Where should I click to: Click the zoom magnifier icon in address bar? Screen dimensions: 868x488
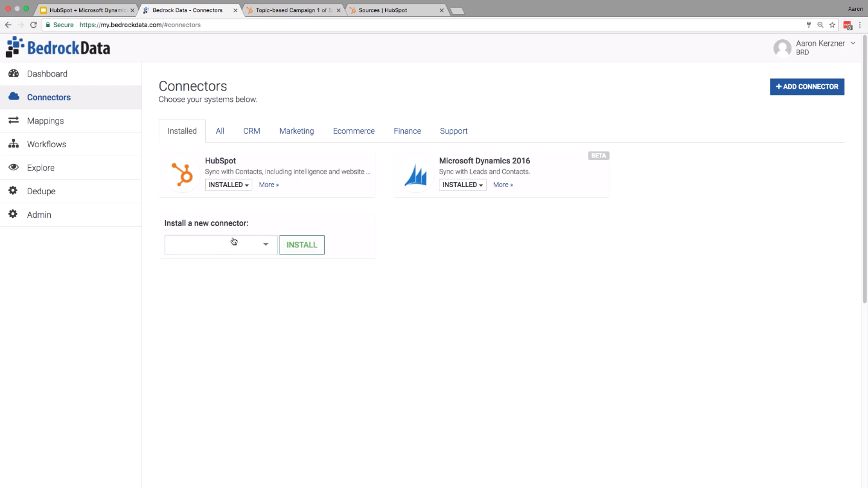coord(820,25)
